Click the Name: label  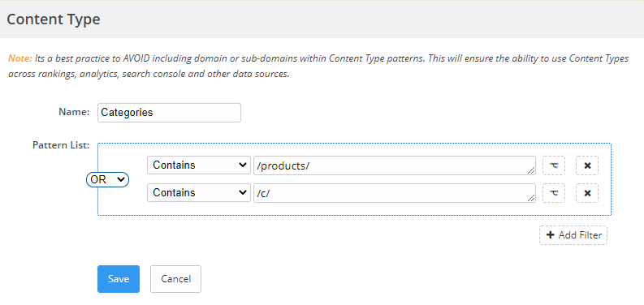[x=74, y=112]
